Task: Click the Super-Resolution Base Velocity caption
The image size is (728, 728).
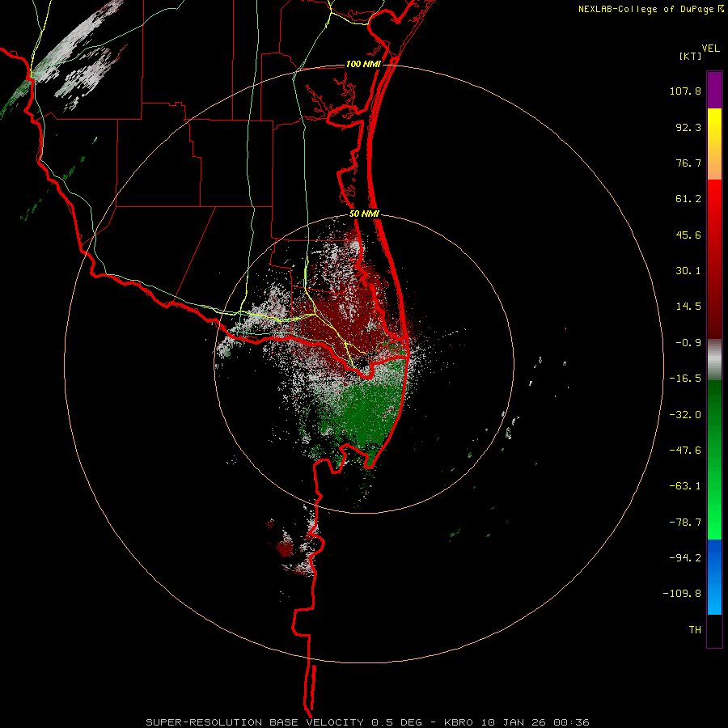Action: pos(368,722)
